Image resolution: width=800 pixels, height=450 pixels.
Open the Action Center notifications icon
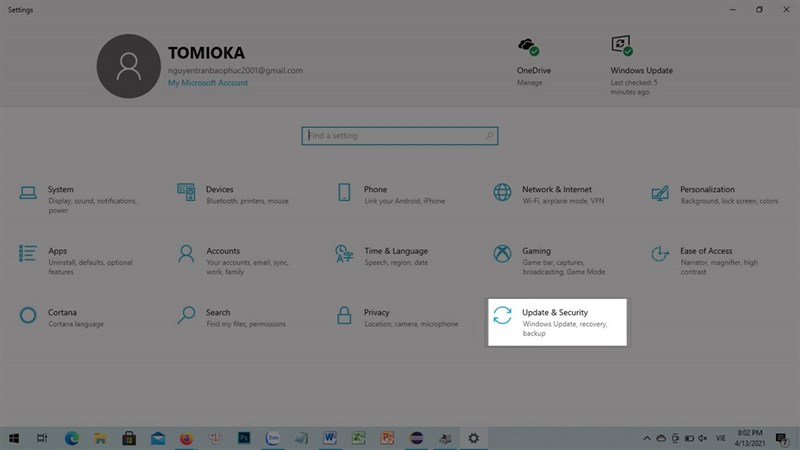point(781,438)
